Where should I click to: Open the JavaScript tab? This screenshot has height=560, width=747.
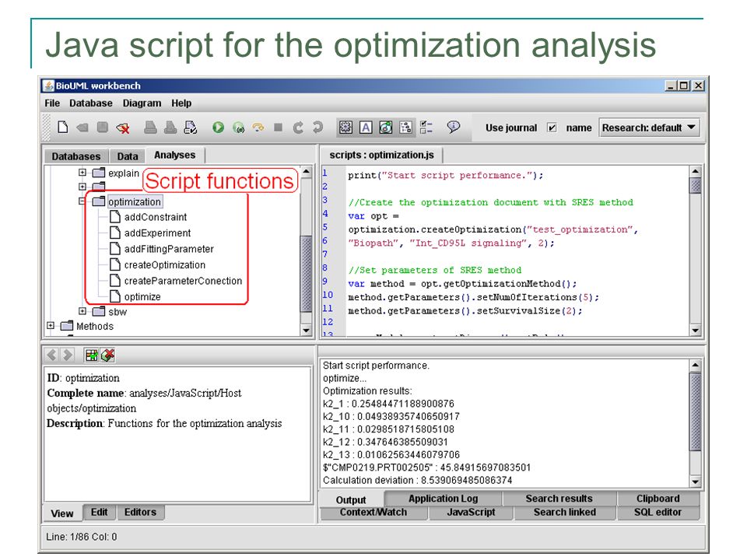tap(472, 513)
